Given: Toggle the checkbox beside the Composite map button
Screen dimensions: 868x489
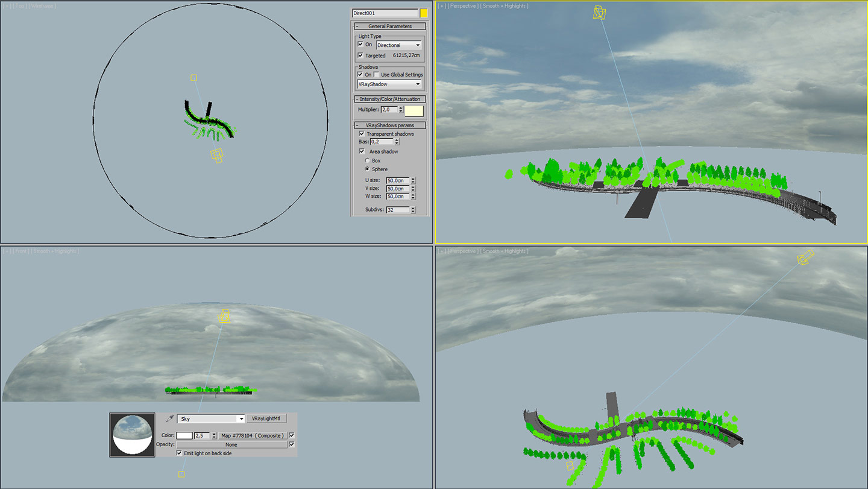Looking at the screenshot, I should pos(292,435).
